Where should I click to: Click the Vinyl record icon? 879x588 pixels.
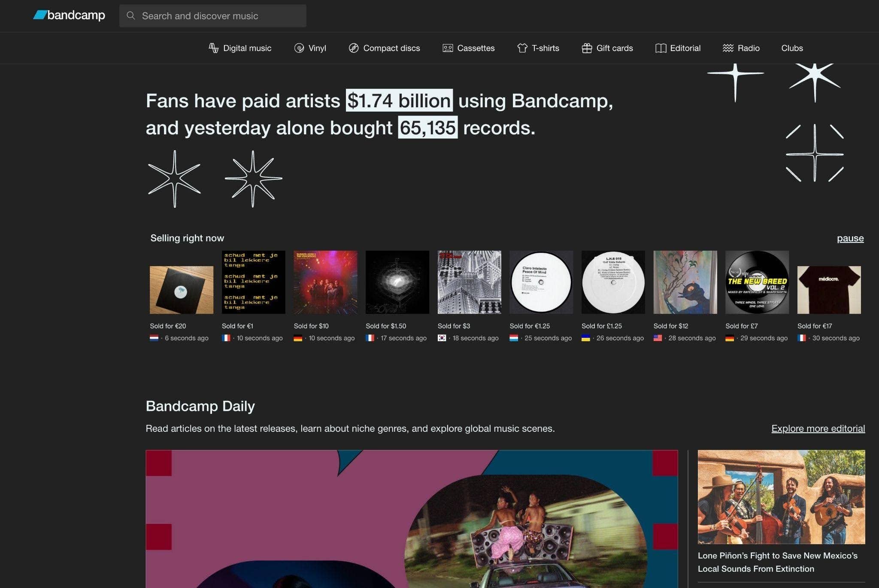tap(299, 48)
